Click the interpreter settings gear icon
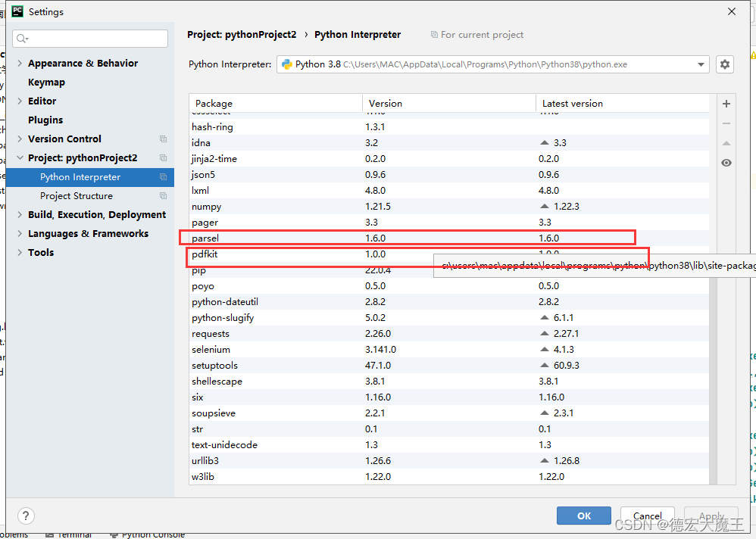The height and width of the screenshot is (539, 756). click(725, 64)
